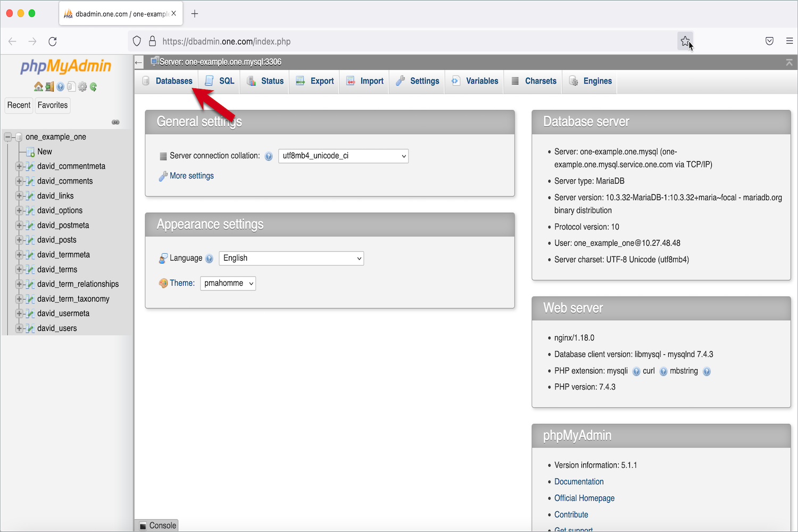
Task: Open the Console bar
Action: (157, 526)
